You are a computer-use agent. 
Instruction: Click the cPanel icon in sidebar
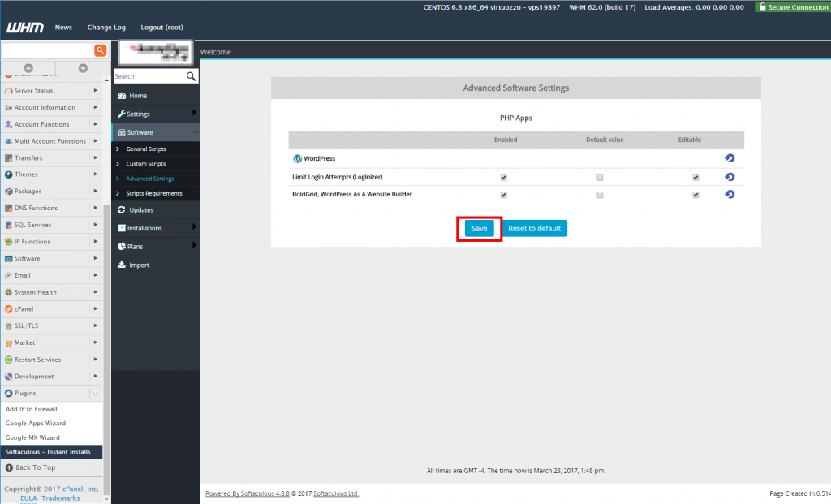click(x=8, y=309)
